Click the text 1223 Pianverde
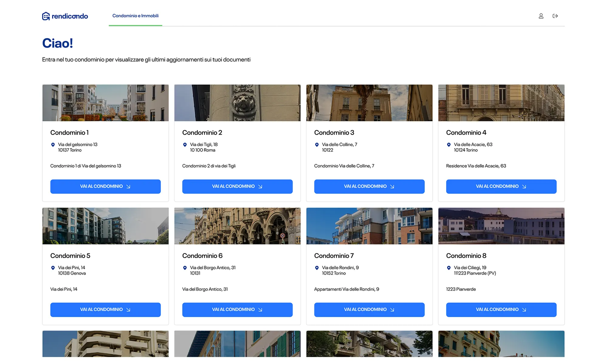This screenshot has height=364, width=607. tap(461, 289)
